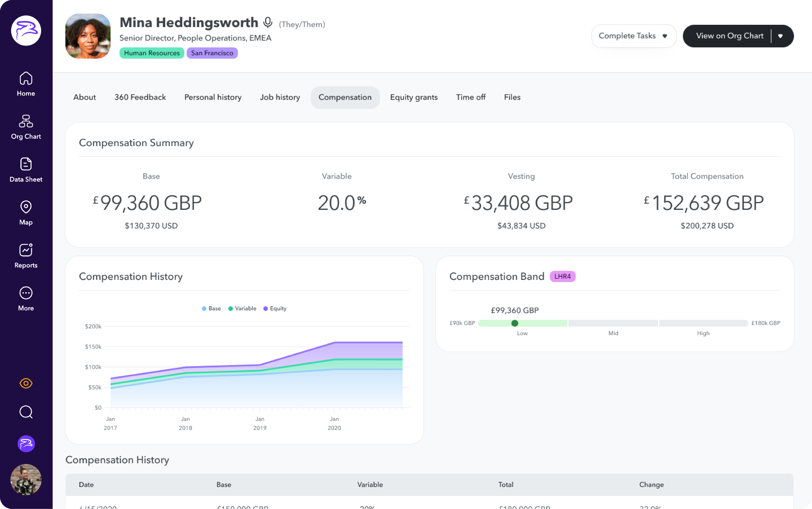Open the Job history tab
812x509 pixels.
(x=280, y=97)
